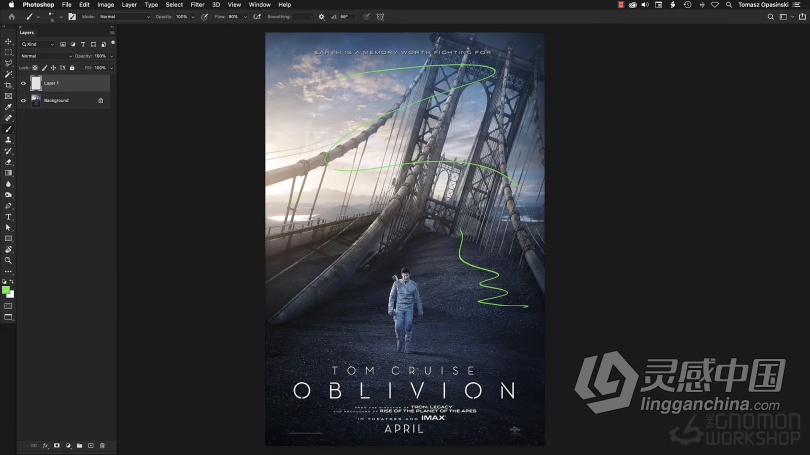Open the File menu
Viewport: 810px width, 455px height.
click(67, 5)
